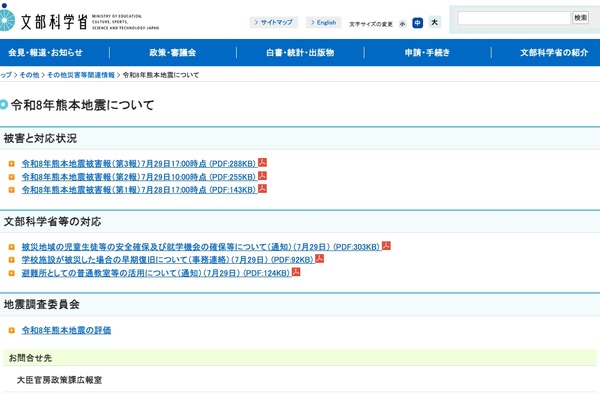Open 会見・報道・お知らせ menu
This screenshot has height=400, width=600.
click(x=46, y=53)
